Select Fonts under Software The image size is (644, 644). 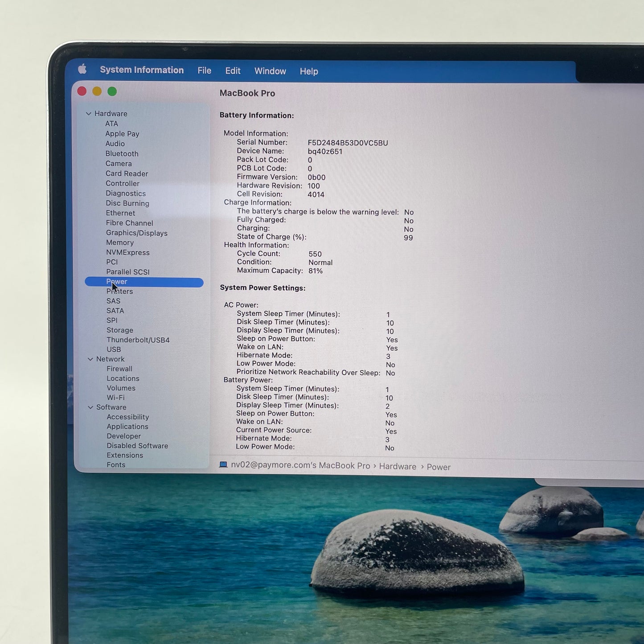pos(116,465)
